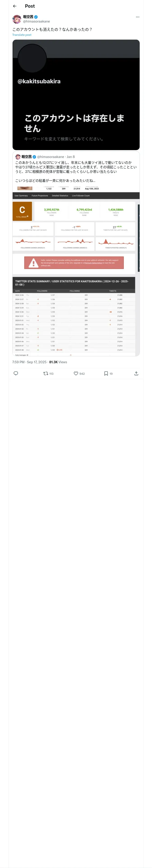Viewport: 152px width, 868px height.
Task: Click the Translate post link
Action: 22,35
